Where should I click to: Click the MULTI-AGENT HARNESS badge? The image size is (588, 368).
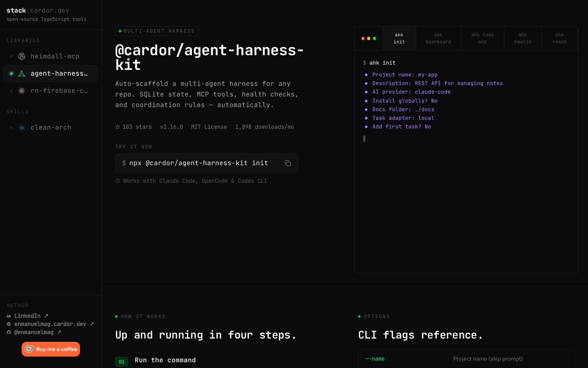coord(157,31)
